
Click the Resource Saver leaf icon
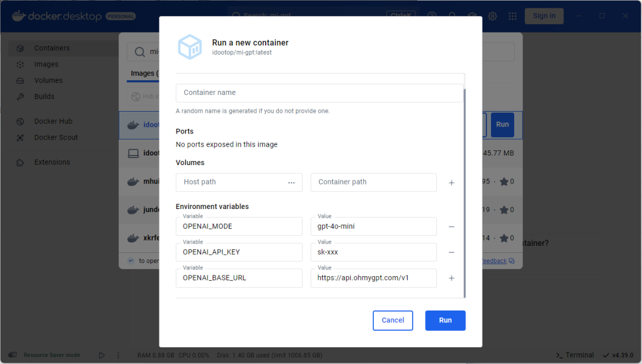point(12,354)
